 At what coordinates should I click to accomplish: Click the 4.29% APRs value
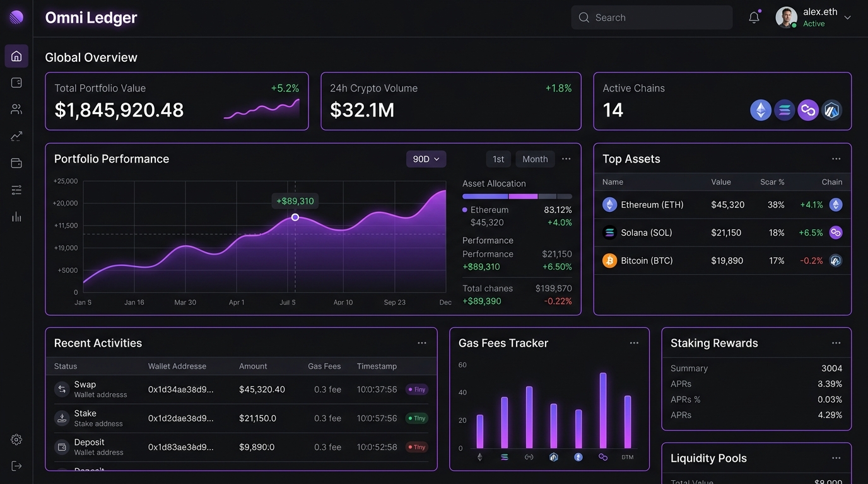click(x=830, y=415)
